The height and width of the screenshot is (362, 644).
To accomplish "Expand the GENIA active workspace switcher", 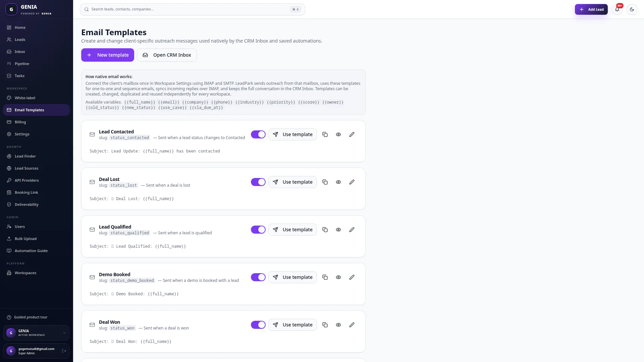I will (36, 333).
